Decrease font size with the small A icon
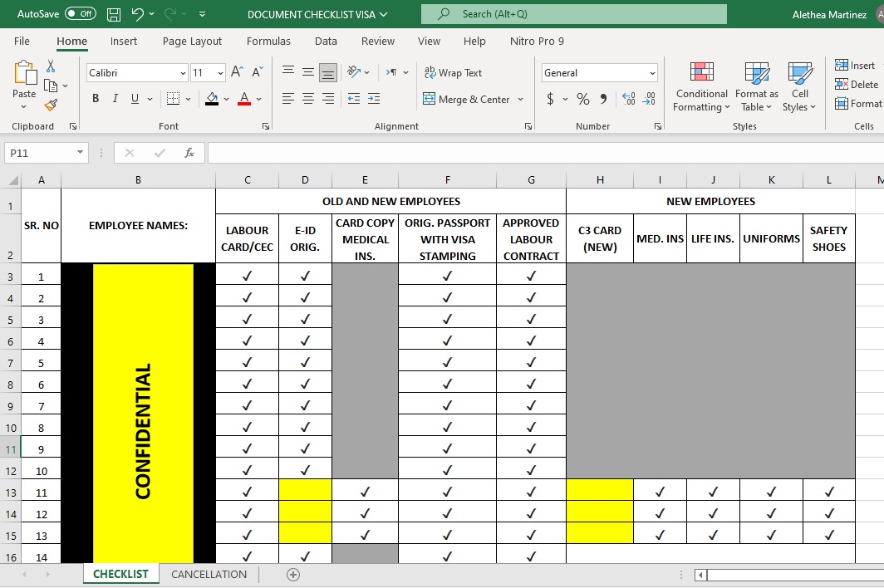The image size is (884, 588). click(x=258, y=72)
